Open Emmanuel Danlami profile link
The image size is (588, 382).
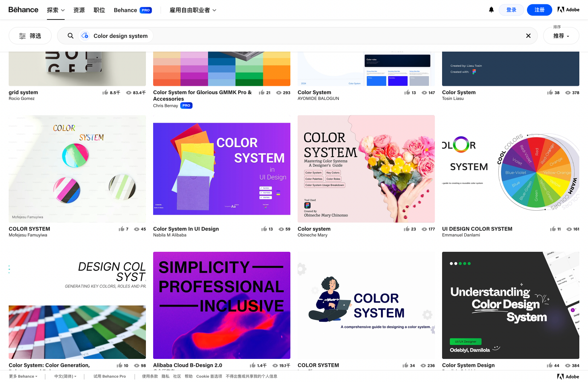(x=461, y=235)
